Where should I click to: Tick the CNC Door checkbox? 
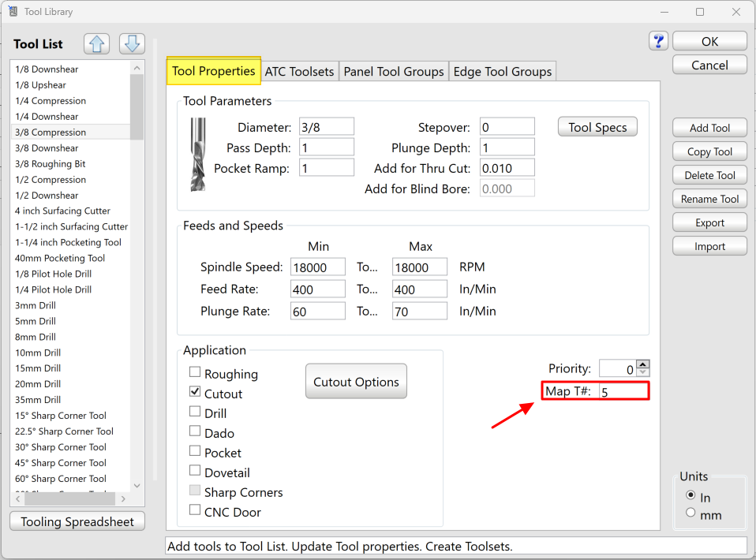195,511
